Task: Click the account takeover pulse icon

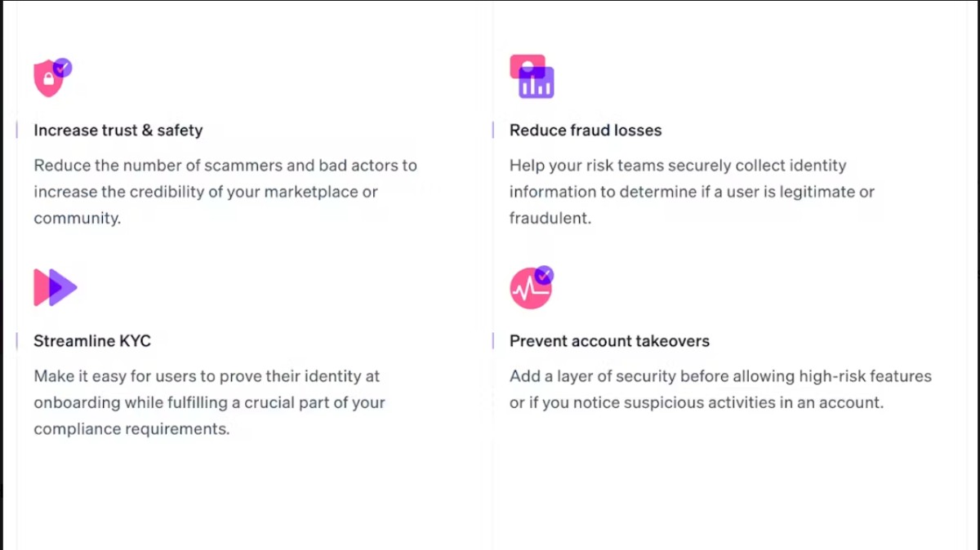Action: 532,287
